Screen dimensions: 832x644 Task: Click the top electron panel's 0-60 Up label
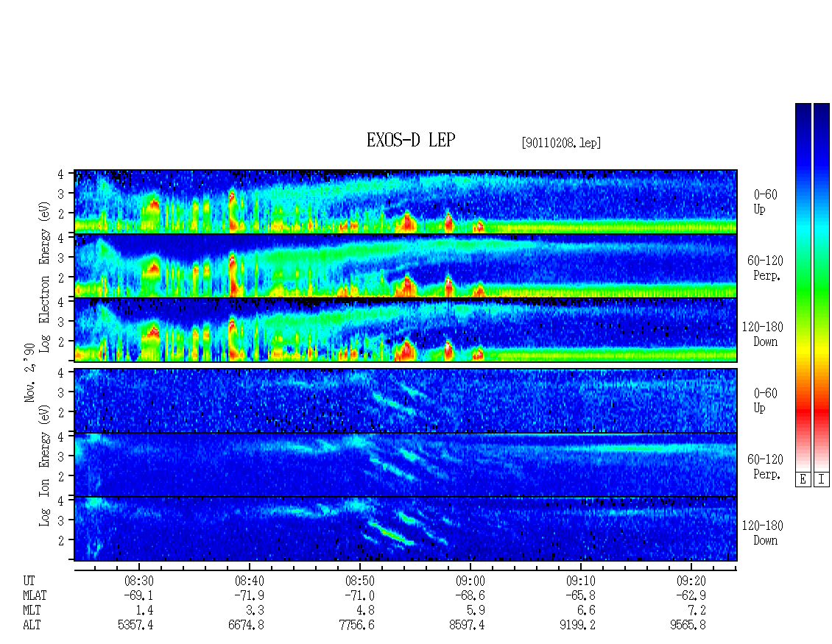tap(765, 202)
